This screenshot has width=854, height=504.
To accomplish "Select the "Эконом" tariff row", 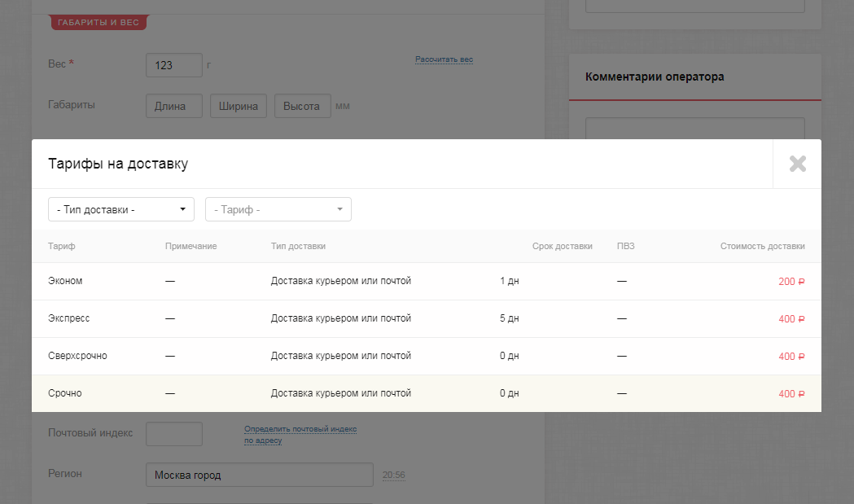I will click(427, 281).
